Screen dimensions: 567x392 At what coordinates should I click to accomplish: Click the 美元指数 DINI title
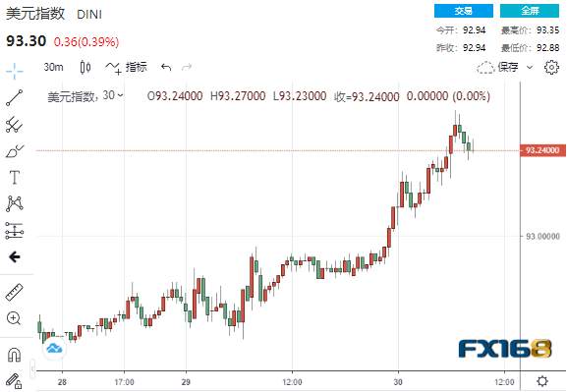point(54,14)
